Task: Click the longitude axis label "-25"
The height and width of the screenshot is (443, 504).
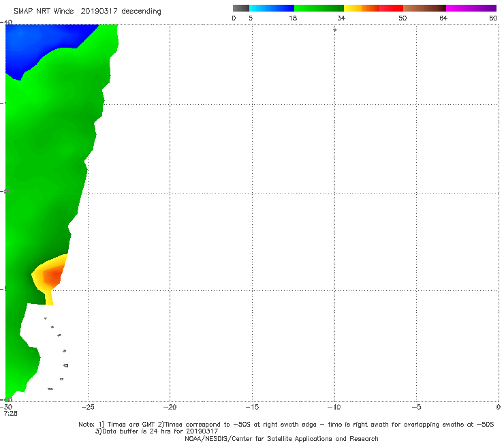Action: pos(88,407)
